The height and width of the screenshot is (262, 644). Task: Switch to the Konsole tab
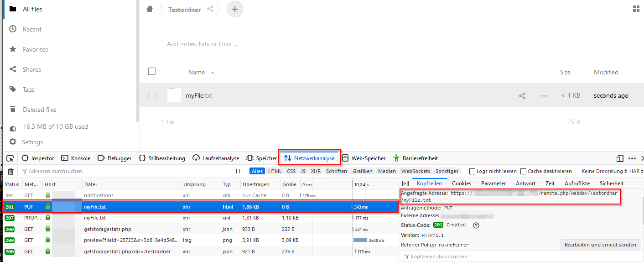[x=76, y=158]
